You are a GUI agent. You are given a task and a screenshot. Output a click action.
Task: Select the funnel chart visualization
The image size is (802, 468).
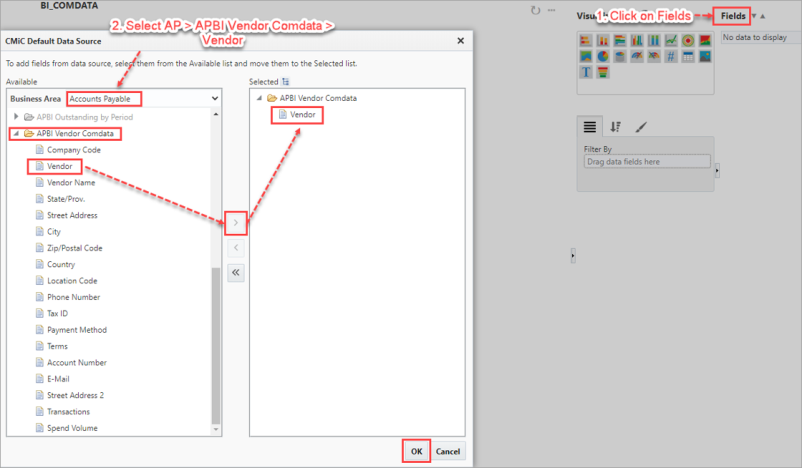click(x=603, y=72)
